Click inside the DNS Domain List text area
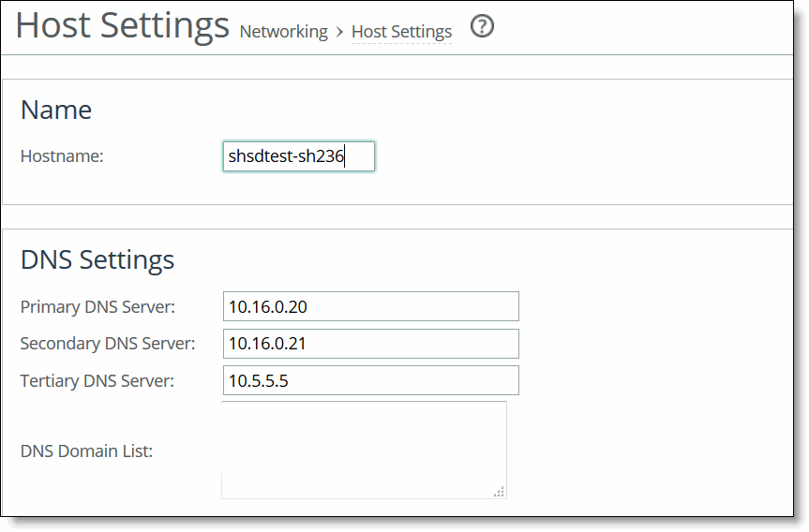Viewport: 809px width, 532px height. point(365,450)
